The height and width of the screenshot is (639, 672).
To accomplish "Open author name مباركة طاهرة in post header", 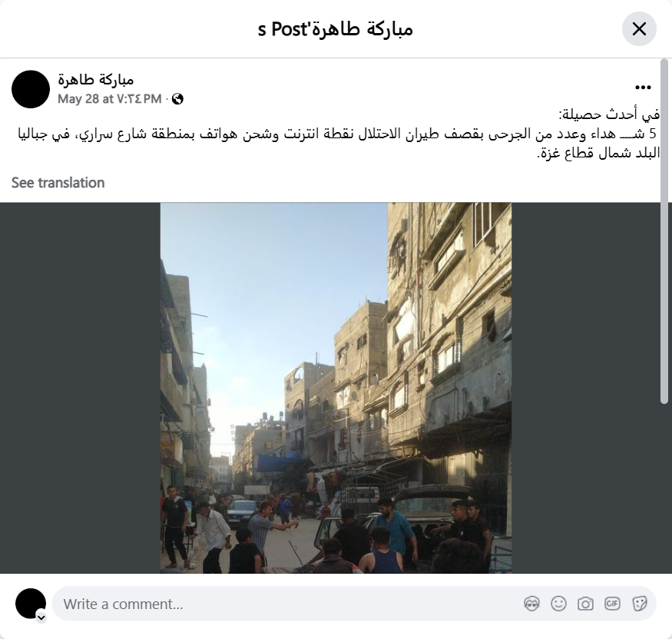I will 95,80.
